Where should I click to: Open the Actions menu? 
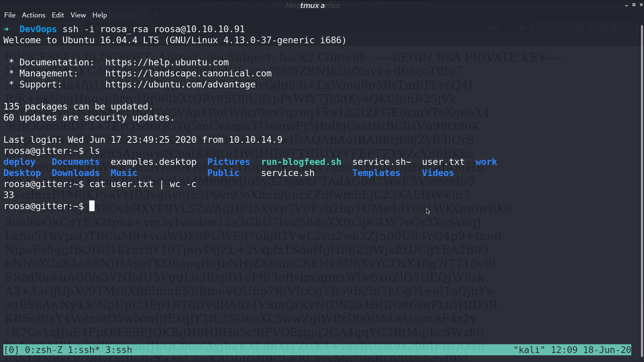[34, 15]
